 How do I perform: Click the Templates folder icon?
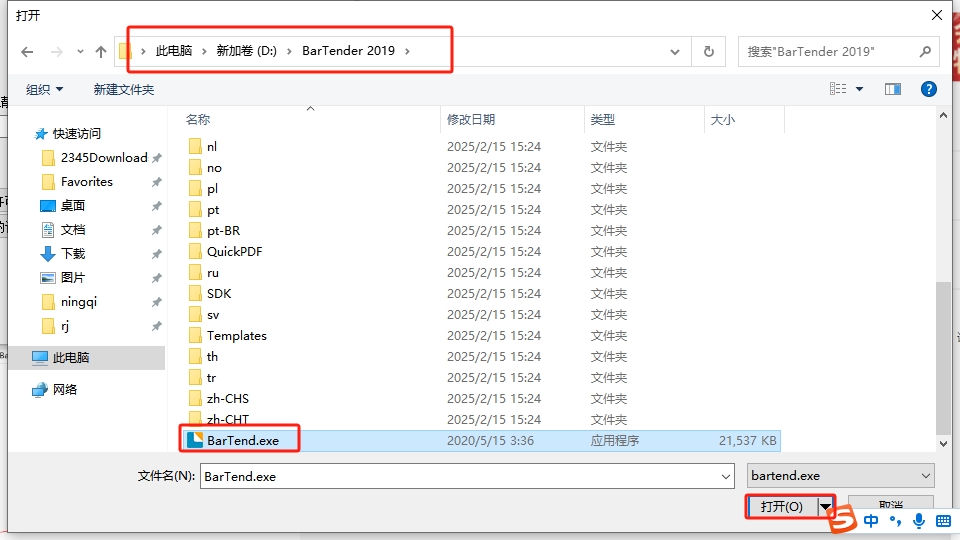coord(195,336)
